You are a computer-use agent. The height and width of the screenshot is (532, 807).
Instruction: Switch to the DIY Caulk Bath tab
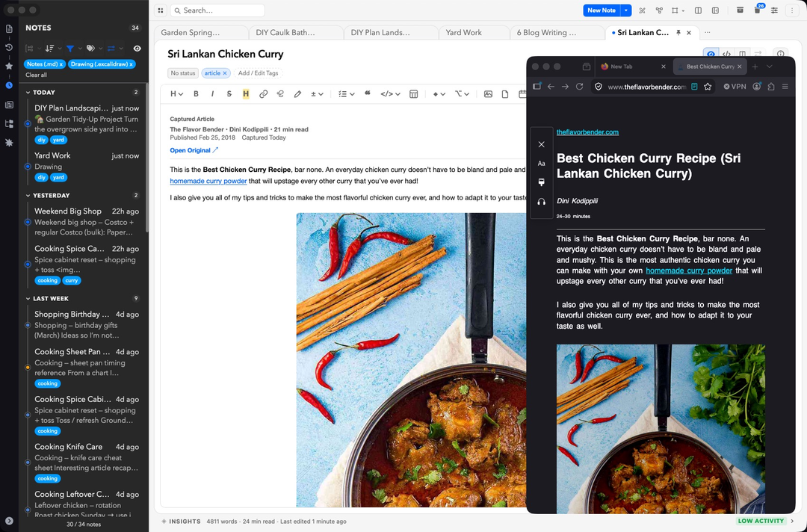(296, 32)
